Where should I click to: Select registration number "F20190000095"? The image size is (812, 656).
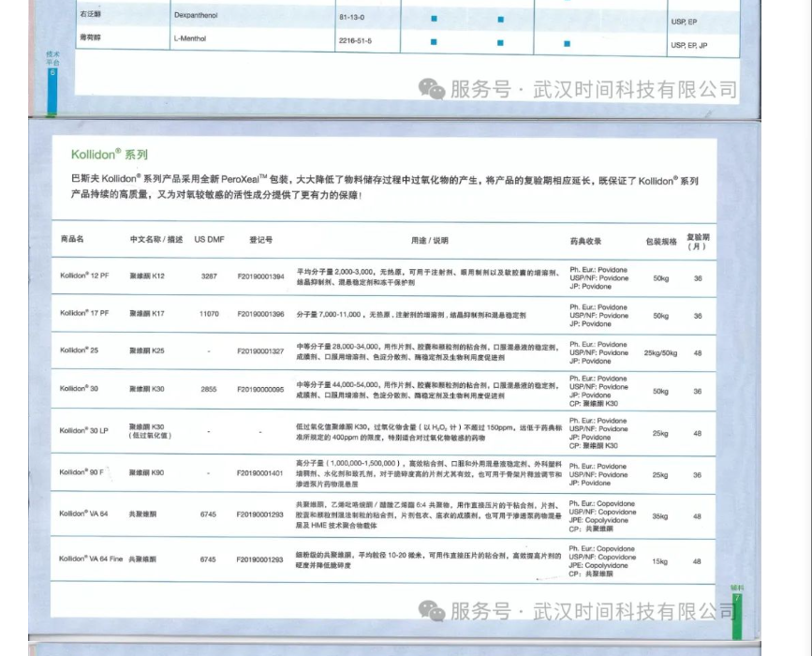tap(260, 390)
